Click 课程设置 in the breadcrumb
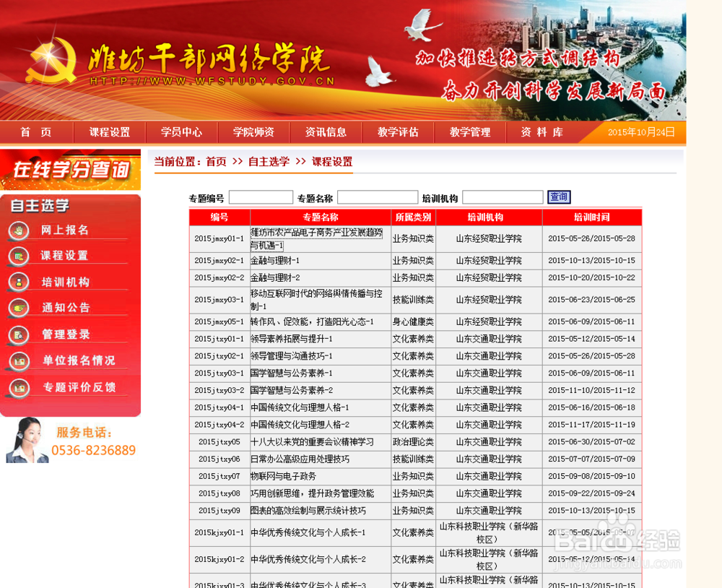Viewport: 722px width, 588px height. coord(332,162)
